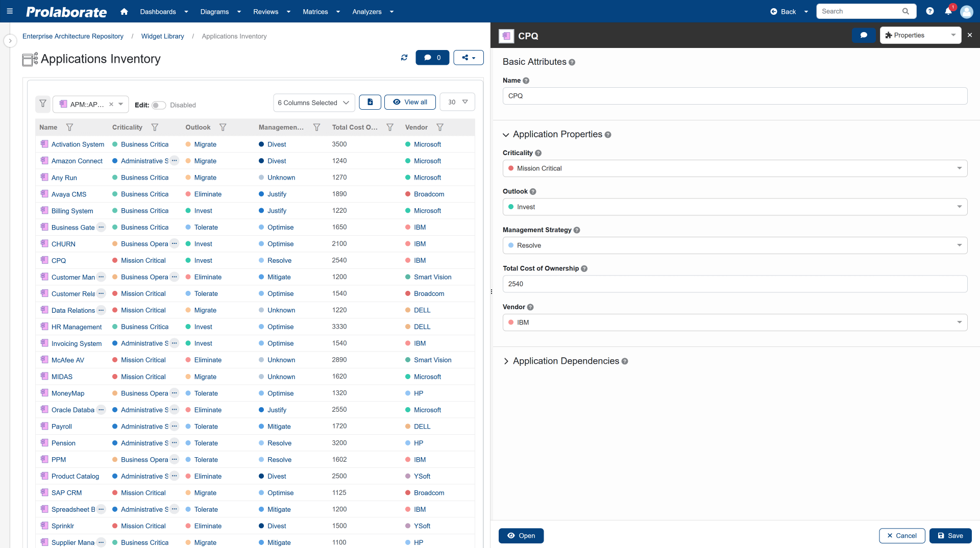The width and height of the screenshot is (980, 548).
Task: Show full name of Business Gate row
Action: click(x=101, y=227)
